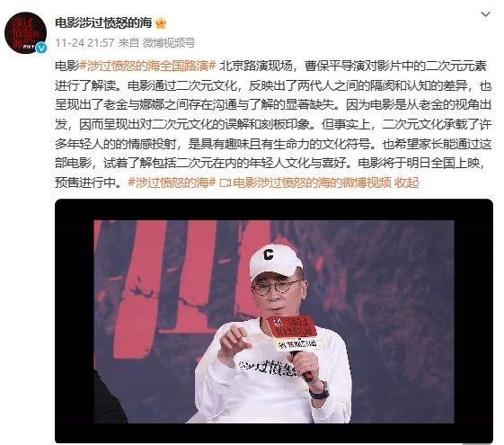Click the blue verified badge on avatar
The image size is (504, 445).
click(41, 48)
